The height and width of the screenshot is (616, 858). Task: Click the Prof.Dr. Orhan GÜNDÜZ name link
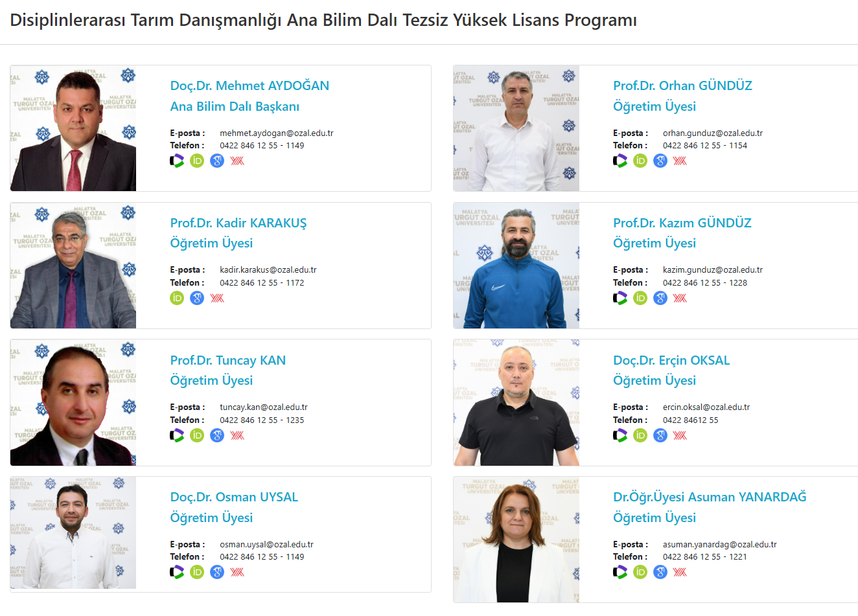click(x=682, y=86)
